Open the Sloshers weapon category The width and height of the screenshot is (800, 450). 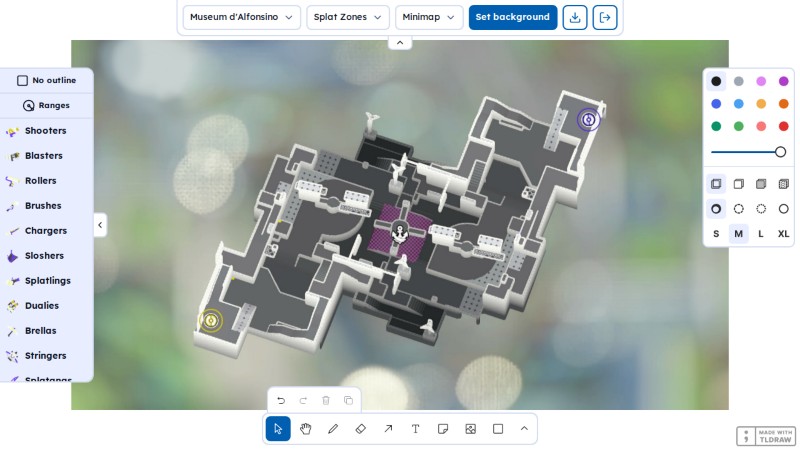point(46,256)
